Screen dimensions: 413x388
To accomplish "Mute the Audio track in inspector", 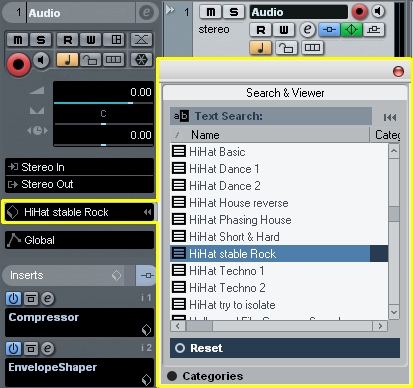I will (18, 40).
